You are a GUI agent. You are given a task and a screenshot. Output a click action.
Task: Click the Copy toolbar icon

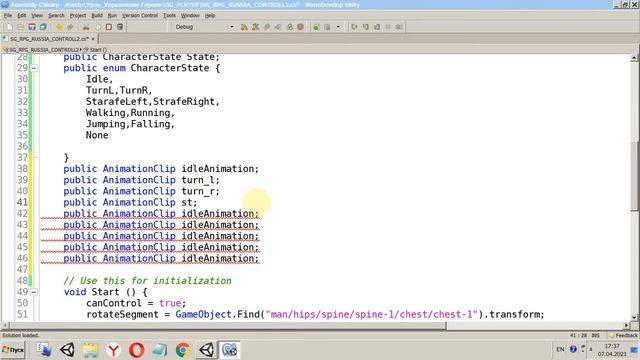[98, 27]
